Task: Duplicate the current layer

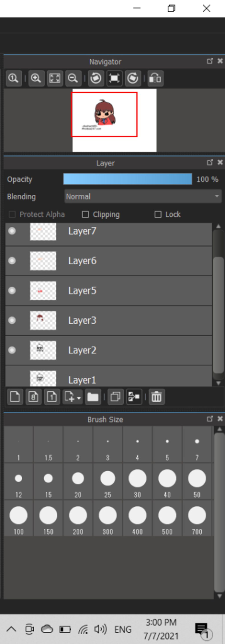Action: point(115,397)
